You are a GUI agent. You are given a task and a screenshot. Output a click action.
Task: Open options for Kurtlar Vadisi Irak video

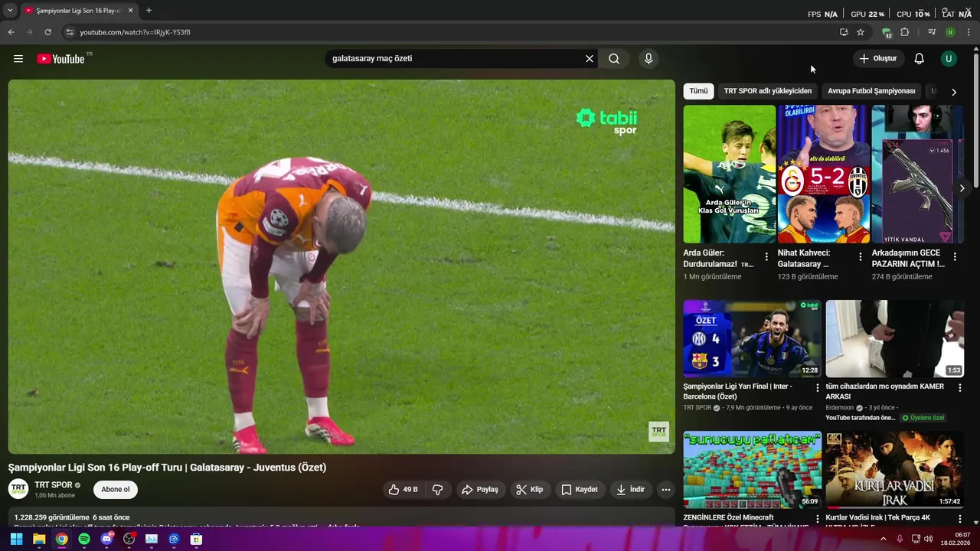(x=959, y=520)
